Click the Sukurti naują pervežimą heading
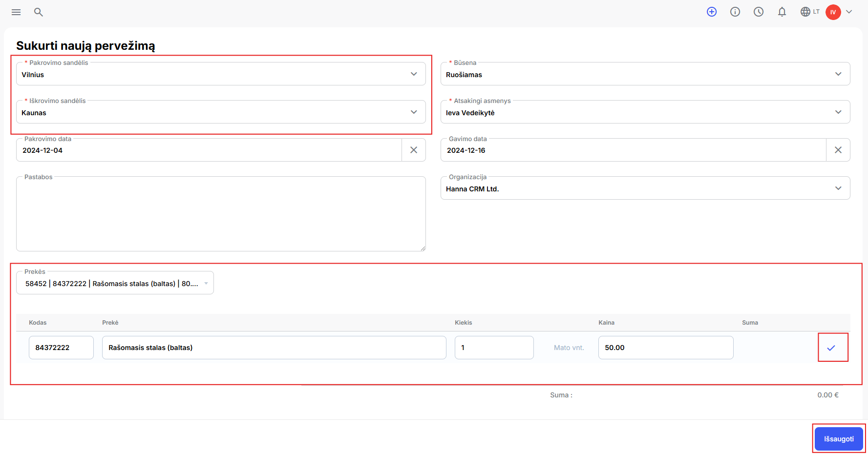This screenshot has width=868, height=455. (85, 45)
